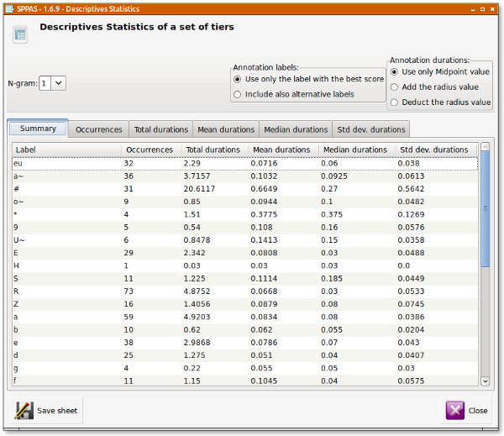Open the Std dev. durations tab

point(371,129)
